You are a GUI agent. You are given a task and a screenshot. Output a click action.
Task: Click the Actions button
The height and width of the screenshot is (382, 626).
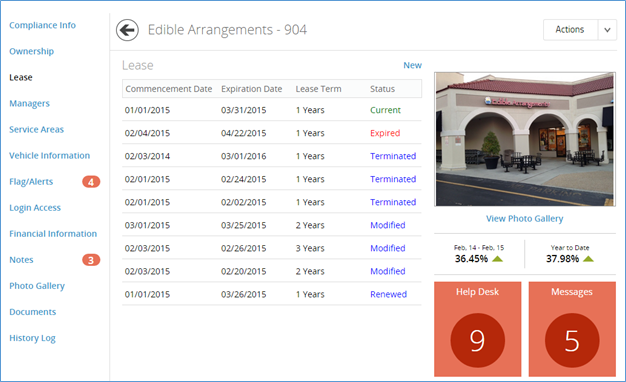[x=570, y=30]
